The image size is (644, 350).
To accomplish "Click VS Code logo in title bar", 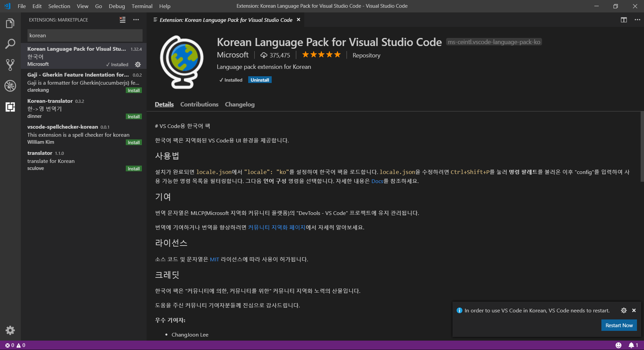I will click(7, 6).
